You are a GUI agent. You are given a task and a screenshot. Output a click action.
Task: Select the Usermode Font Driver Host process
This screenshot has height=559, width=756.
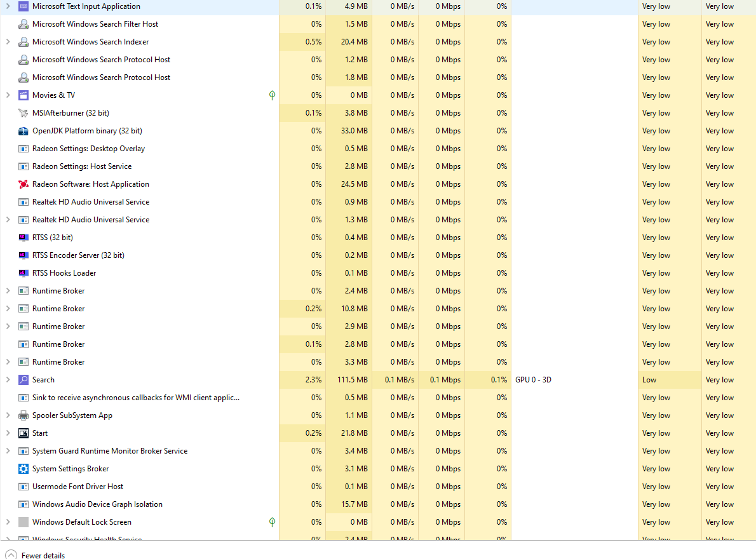click(78, 487)
